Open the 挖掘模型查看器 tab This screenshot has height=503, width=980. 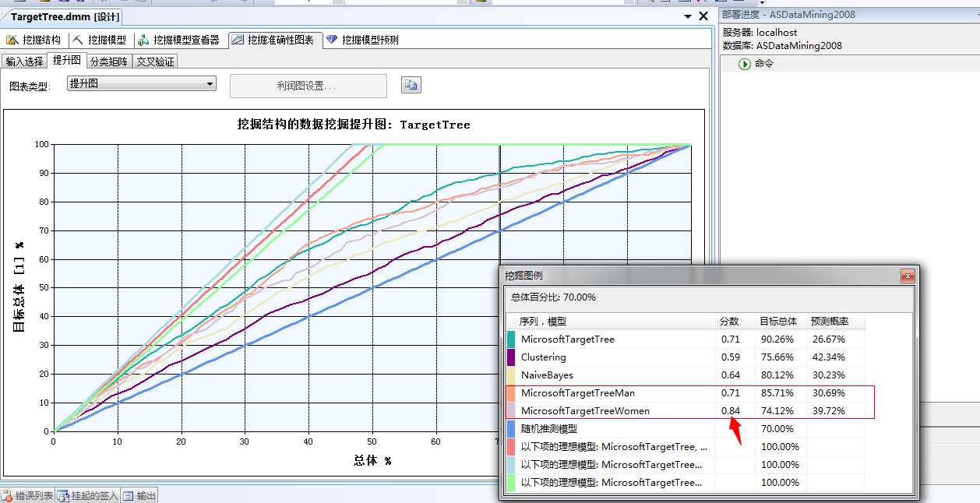point(179,40)
